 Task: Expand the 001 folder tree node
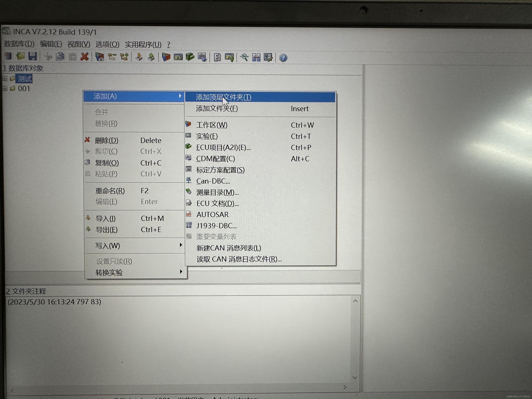point(5,89)
